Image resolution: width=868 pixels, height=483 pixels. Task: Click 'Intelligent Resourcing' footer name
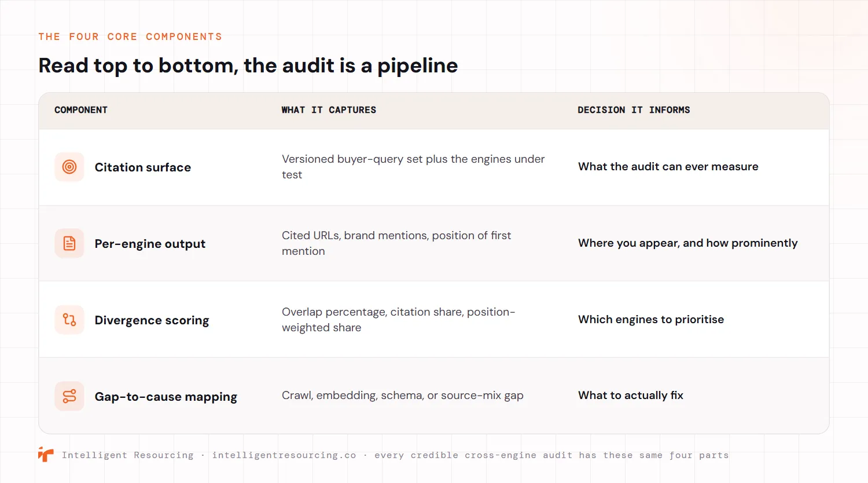pos(128,455)
